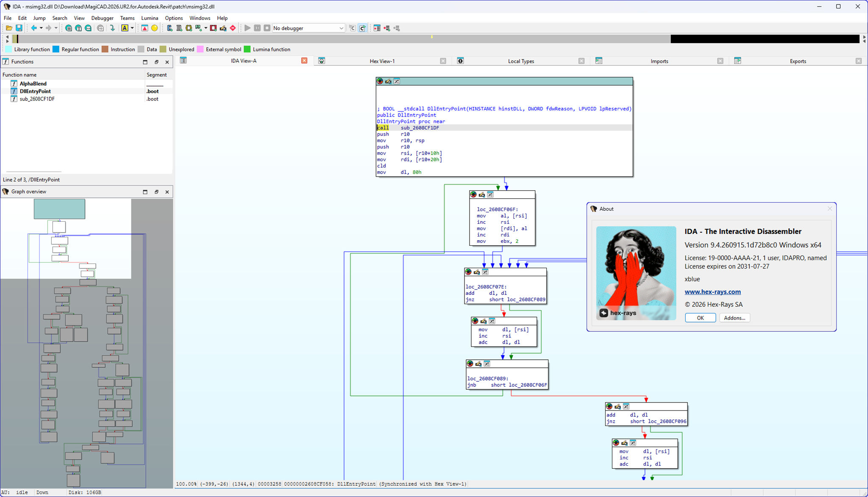Click the Addons... button in About

pyautogui.click(x=734, y=318)
